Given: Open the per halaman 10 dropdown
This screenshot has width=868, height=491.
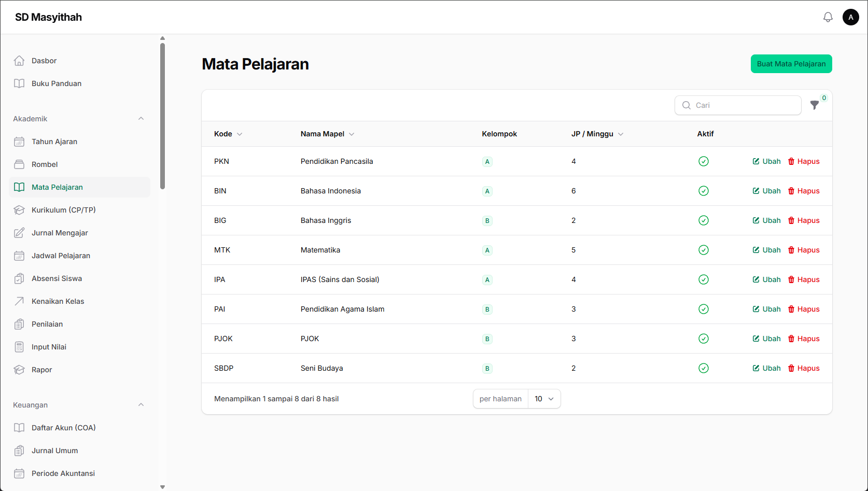Looking at the screenshot, I should pos(544,399).
